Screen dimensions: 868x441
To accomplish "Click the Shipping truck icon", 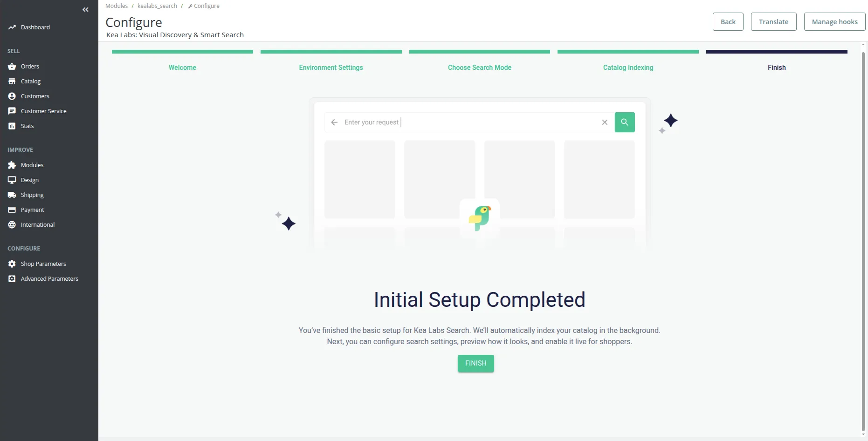I will click(x=12, y=195).
